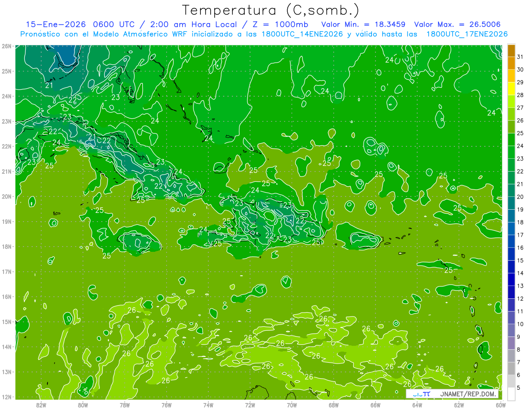This screenshot has height=411, width=532.
Task: Click the "78W" longitude axis label
Action: click(125, 405)
